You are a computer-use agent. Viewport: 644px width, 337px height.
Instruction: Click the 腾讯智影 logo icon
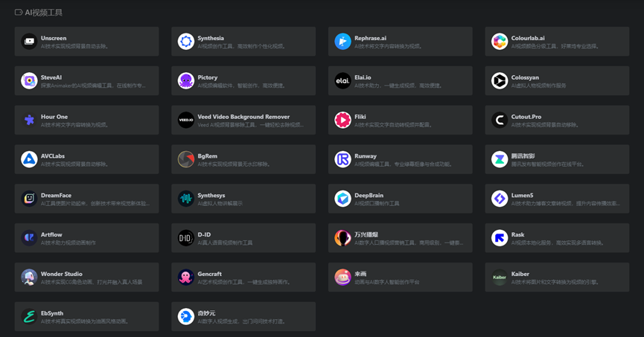500,159
